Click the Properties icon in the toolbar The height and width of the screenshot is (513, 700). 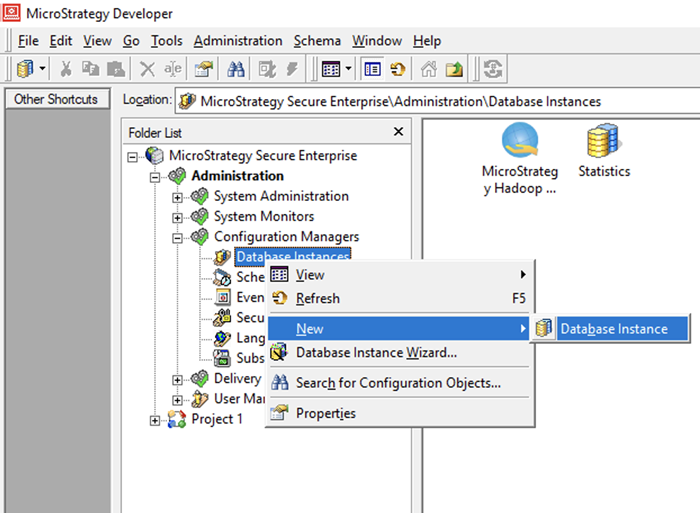204,69
